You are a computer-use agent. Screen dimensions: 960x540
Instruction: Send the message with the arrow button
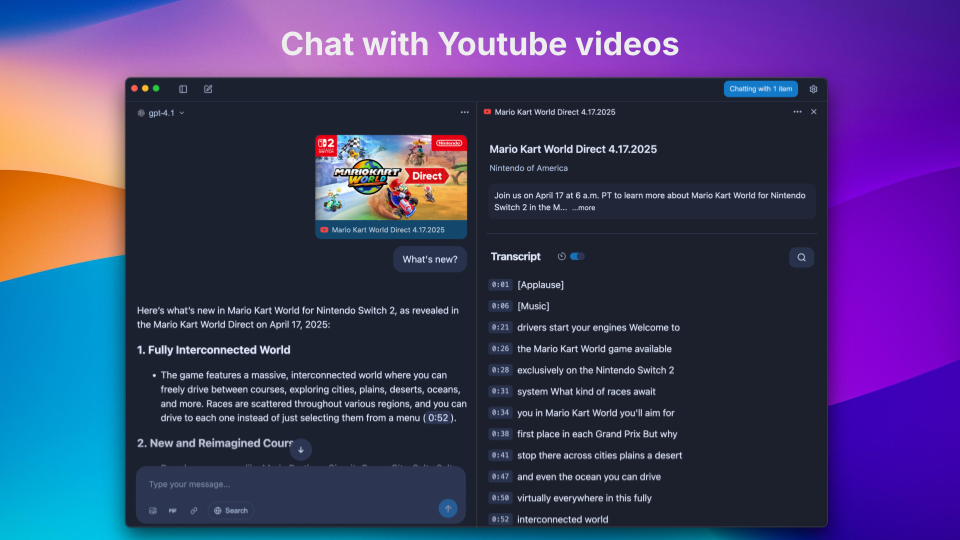pos(448,508)
